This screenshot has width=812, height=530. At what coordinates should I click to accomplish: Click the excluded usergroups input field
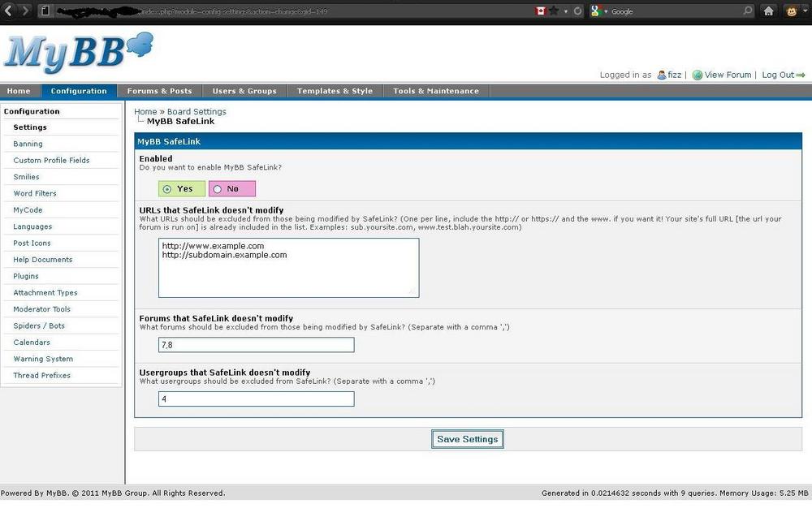257,399
